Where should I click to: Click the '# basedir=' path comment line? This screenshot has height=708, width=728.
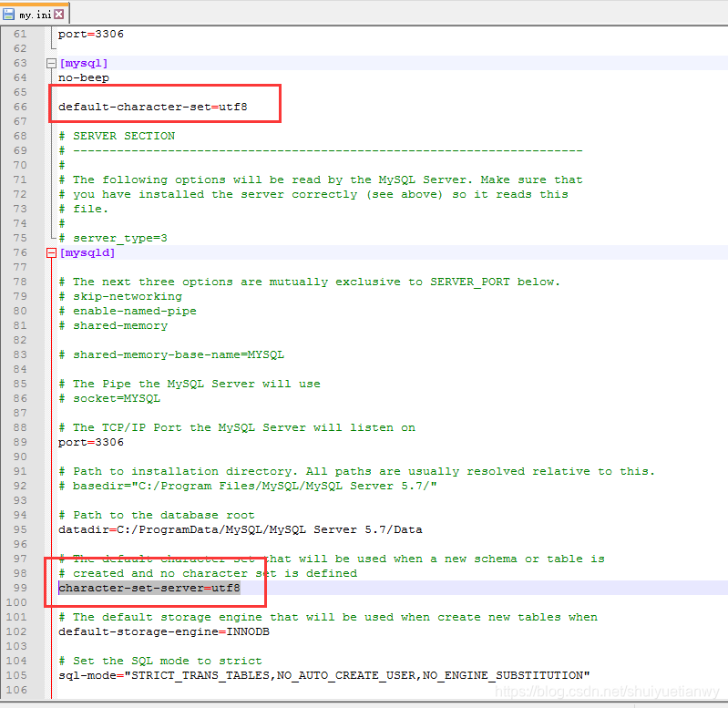[248, 486]
